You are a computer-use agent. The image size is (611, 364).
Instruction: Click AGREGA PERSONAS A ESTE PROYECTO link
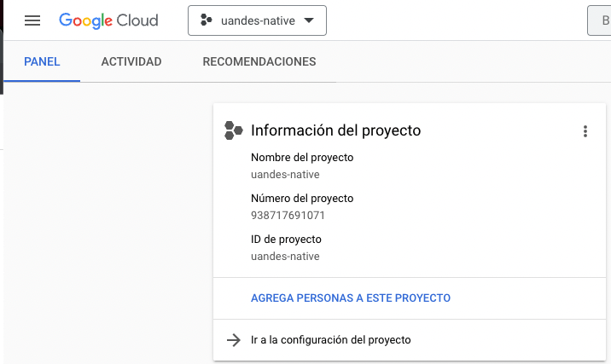click(x=351, y=298)
